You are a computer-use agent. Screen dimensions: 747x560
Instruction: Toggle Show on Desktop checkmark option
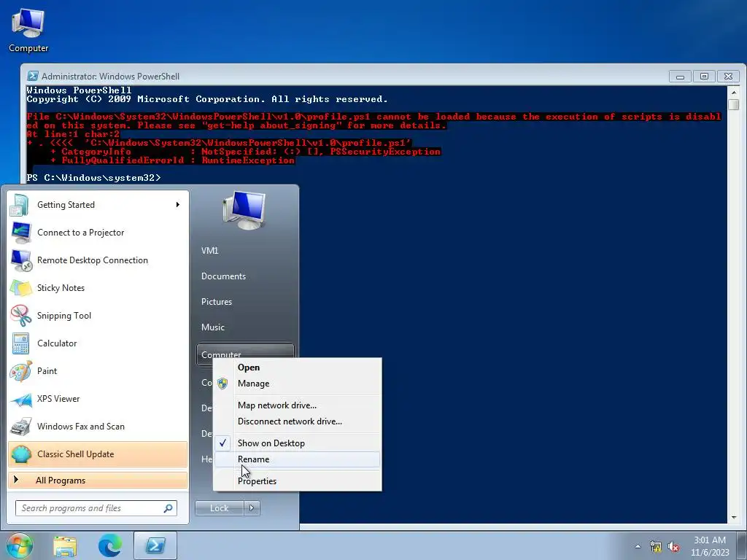pyautogui.click(x=298, y=443)
